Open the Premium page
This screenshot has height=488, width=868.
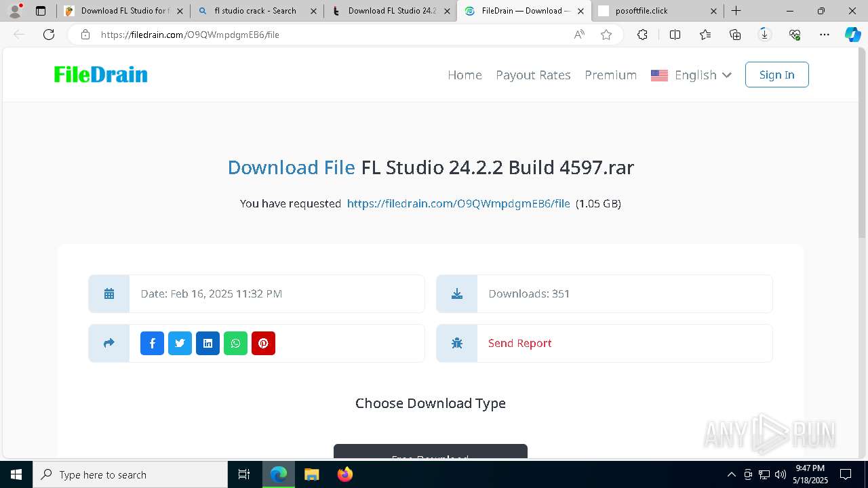[610, 75]
